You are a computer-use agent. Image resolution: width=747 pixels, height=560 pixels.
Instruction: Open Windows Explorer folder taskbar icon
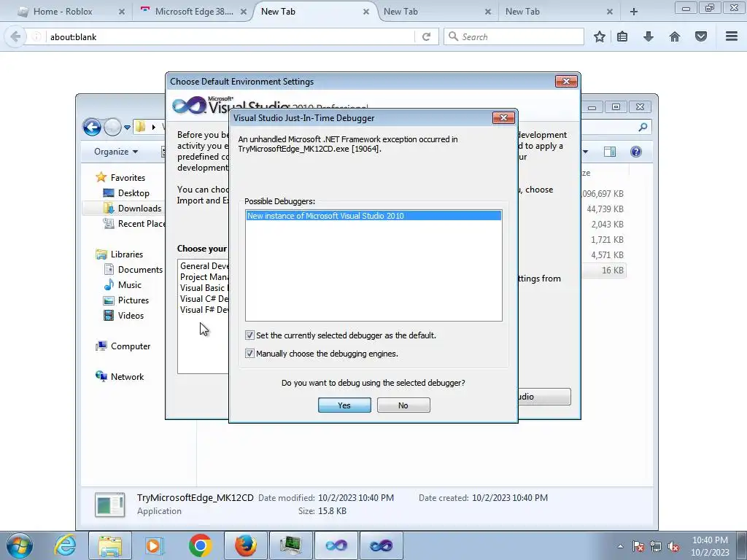pyautogui.click(x=110, y=545)
